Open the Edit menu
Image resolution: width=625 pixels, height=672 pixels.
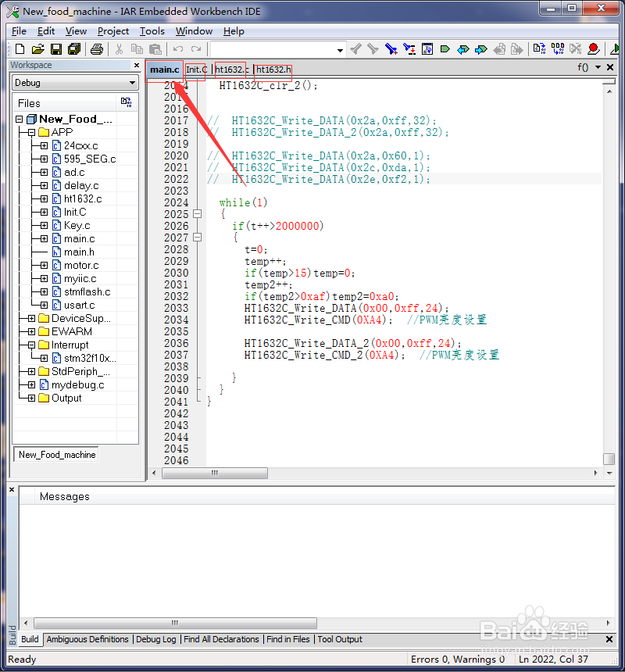click(x=46, y=30)
